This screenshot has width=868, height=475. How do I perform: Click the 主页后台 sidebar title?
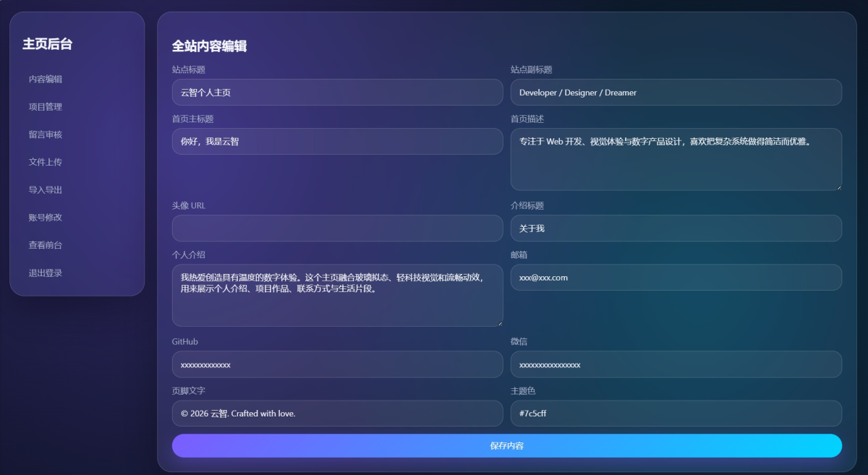48,44
